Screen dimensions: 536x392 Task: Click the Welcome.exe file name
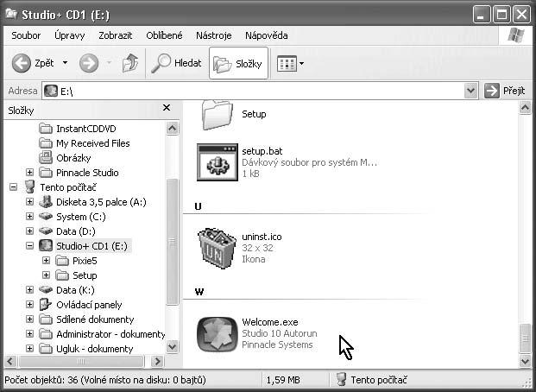[x=270, y=322]
